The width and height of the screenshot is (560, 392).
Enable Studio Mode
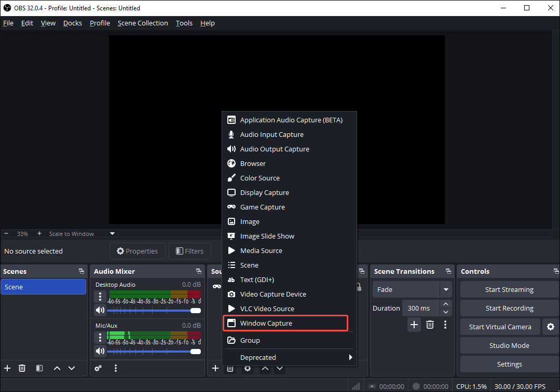coord(509,345)
